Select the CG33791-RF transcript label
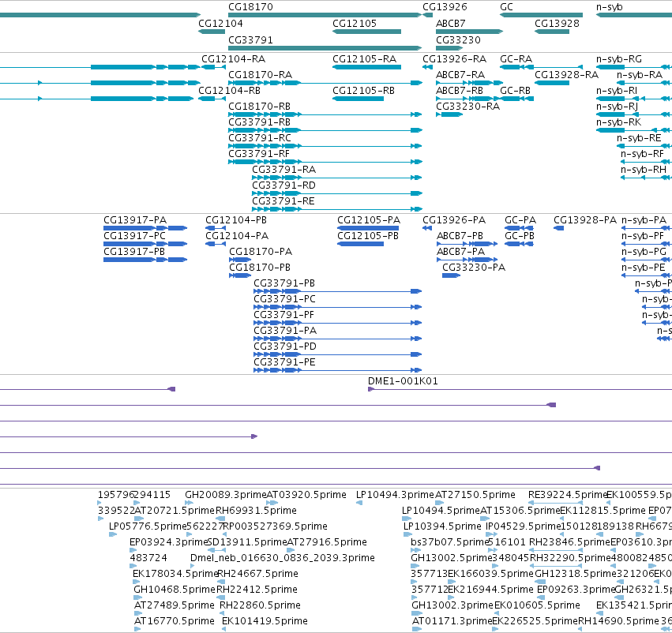The image size is (672, 633). 259,154
